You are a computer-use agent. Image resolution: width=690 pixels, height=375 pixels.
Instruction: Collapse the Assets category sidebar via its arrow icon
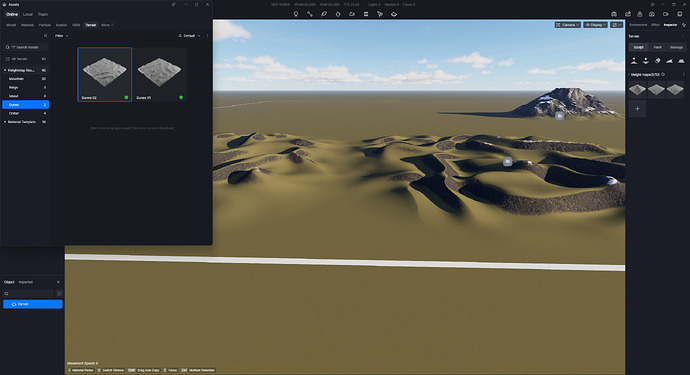point(45,36)
